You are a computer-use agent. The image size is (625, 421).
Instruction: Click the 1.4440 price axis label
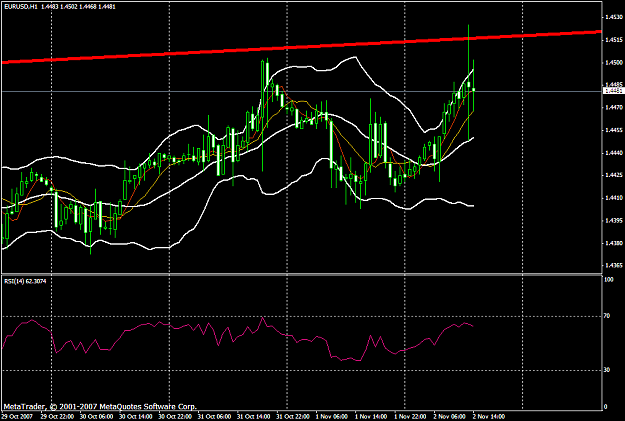coord(614,153)
